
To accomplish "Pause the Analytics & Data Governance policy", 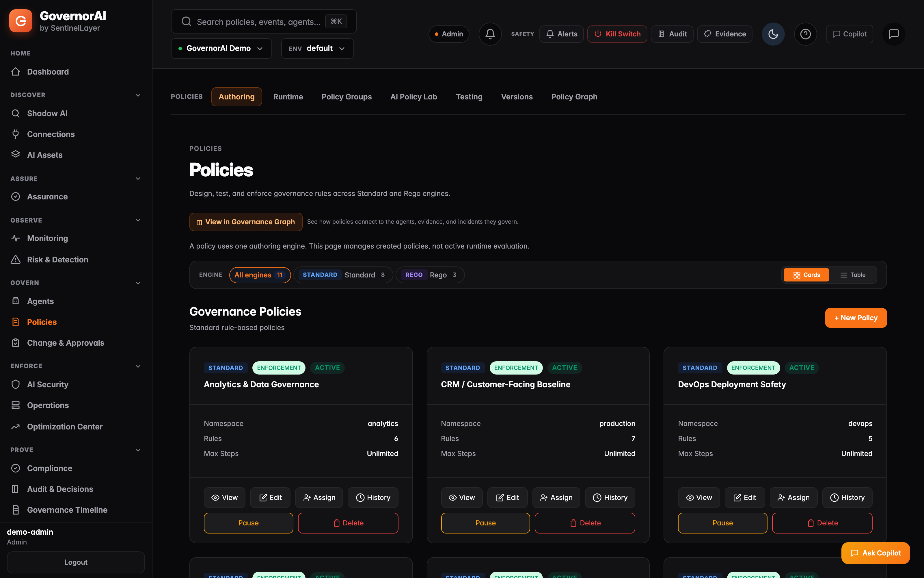I will (248, 523).
